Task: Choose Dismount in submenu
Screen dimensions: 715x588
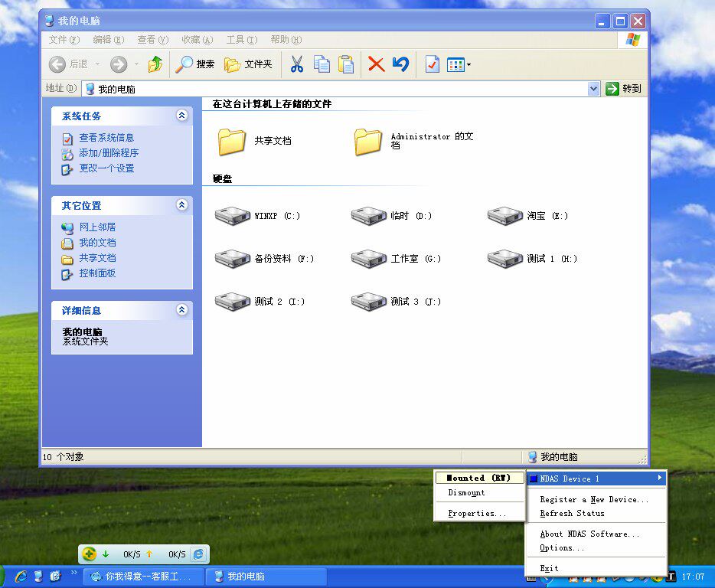Action: 479,492
